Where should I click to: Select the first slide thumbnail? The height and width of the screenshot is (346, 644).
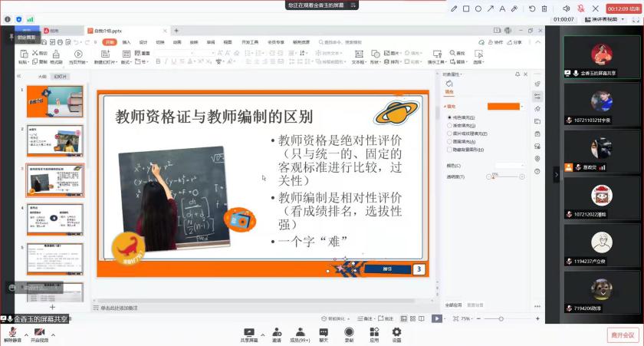(x=54, y=102)
